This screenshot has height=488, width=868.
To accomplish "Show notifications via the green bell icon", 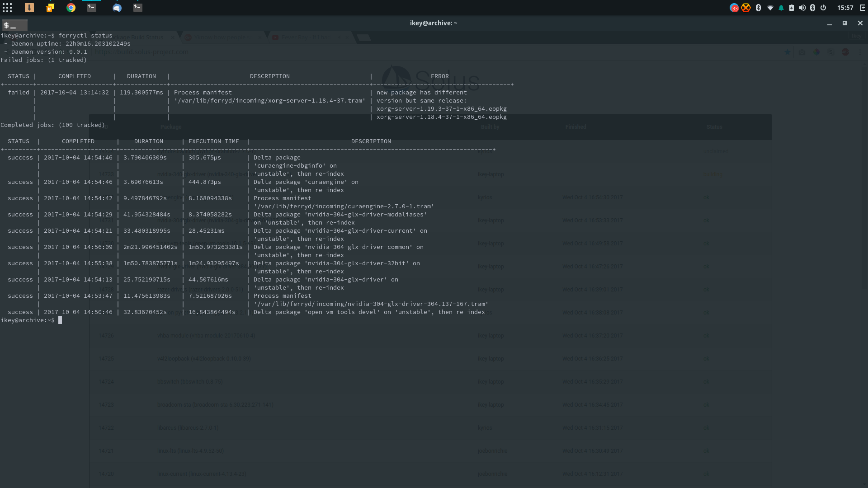I will [x=781, y=8].
